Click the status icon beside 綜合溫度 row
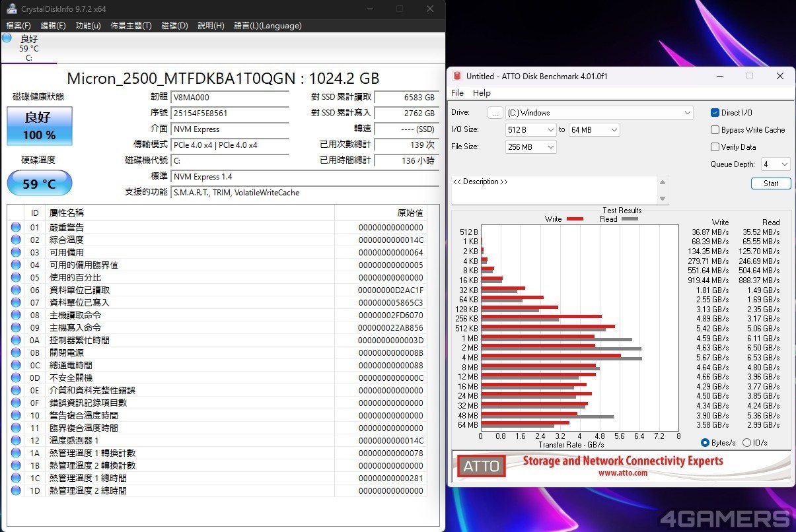This screenshot has width=796, height=532. (16, 240)
